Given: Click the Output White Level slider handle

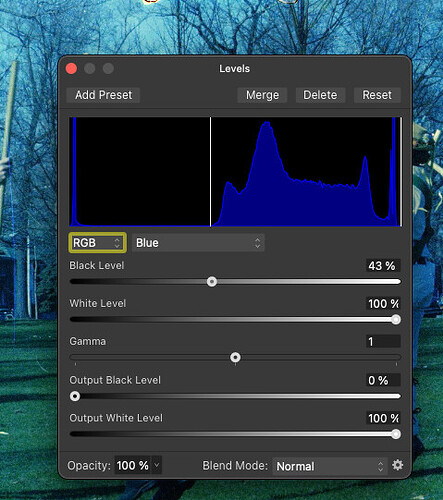Looking at the screenshot, I should tap(396, 434).
